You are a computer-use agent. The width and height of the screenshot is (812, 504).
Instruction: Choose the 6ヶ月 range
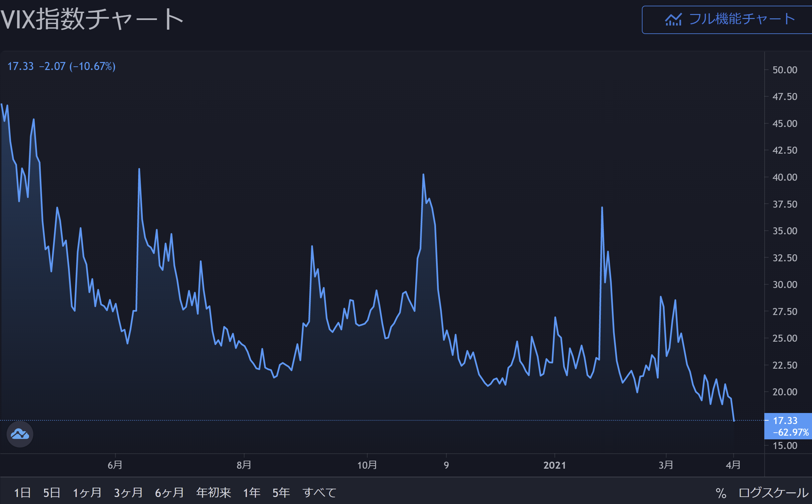pyautogui.click(x=169, y=493)
